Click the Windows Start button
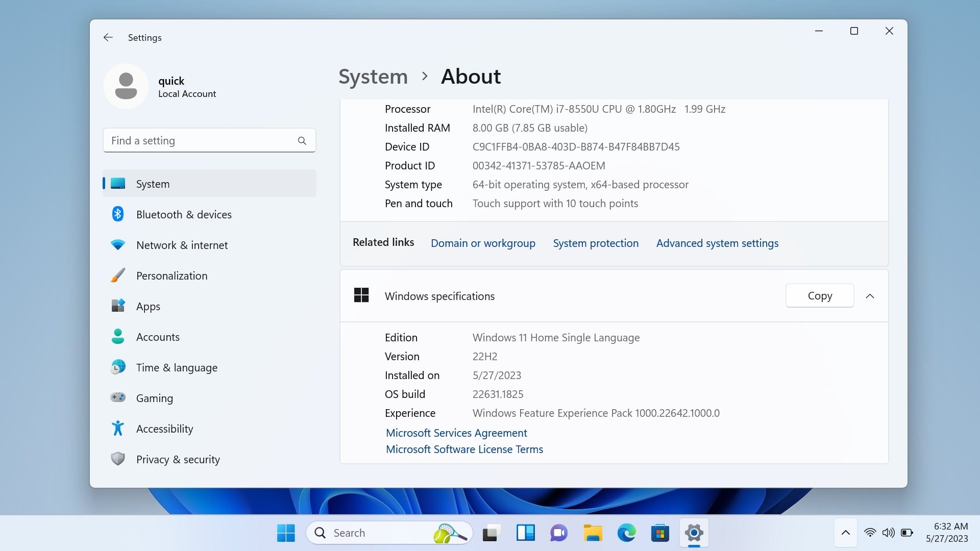 (286, 532)
